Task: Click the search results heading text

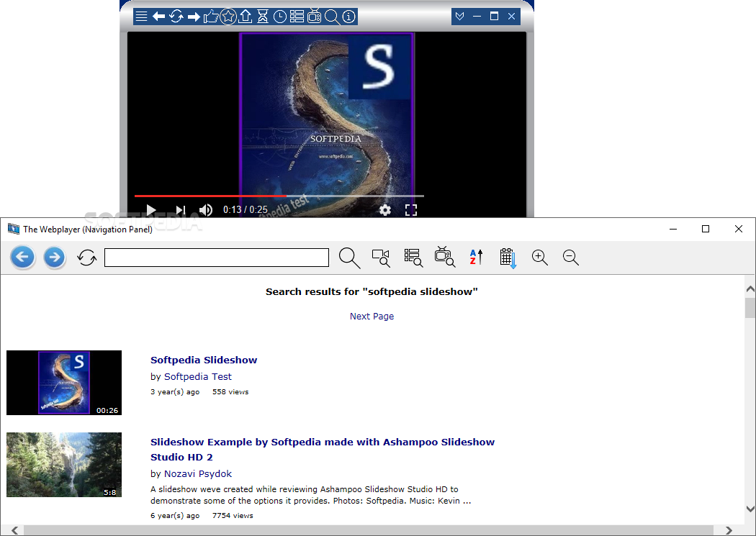Action: click(372, 292)
